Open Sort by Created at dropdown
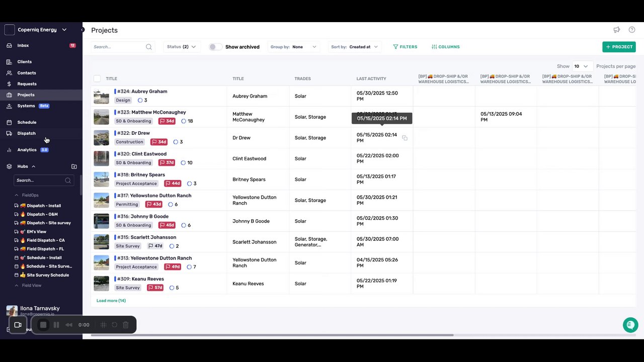 pyautogui.click(x=354, y=47)
